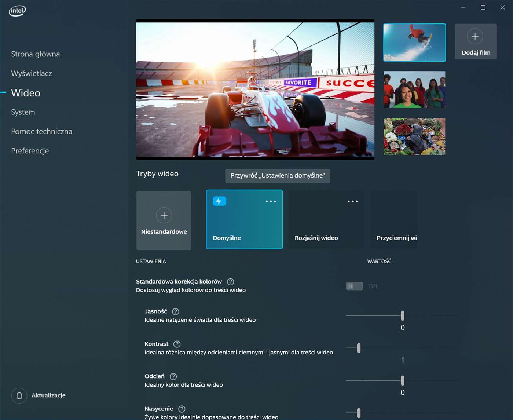The image size is (513, 420).
Task: Open the three-dots menu on Rozjaśnij wideo
Action: pyautogui.click(x=353, y=201)
